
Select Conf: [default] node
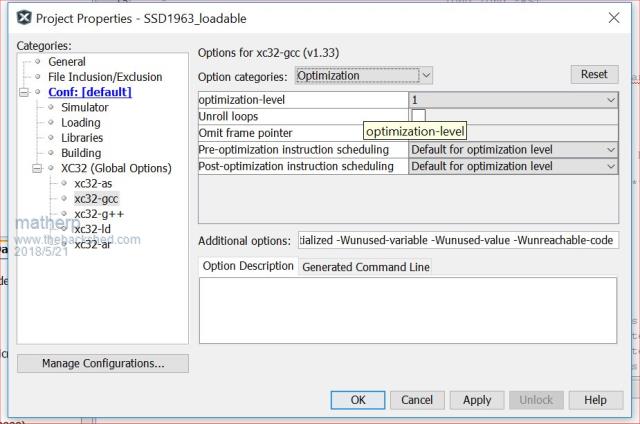click(x=90, y=92)
